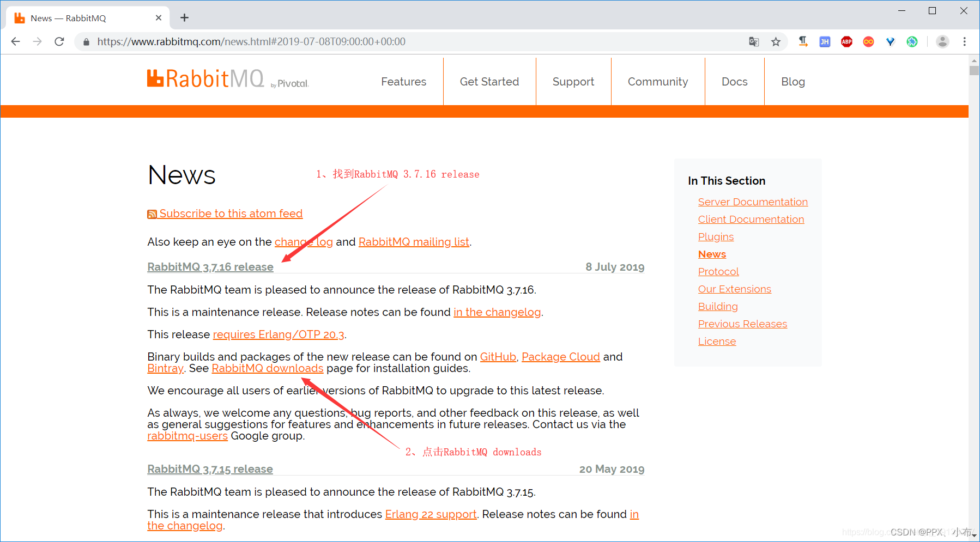
Task: Open the Chrome three-dot menu
Action: (965, 41)
